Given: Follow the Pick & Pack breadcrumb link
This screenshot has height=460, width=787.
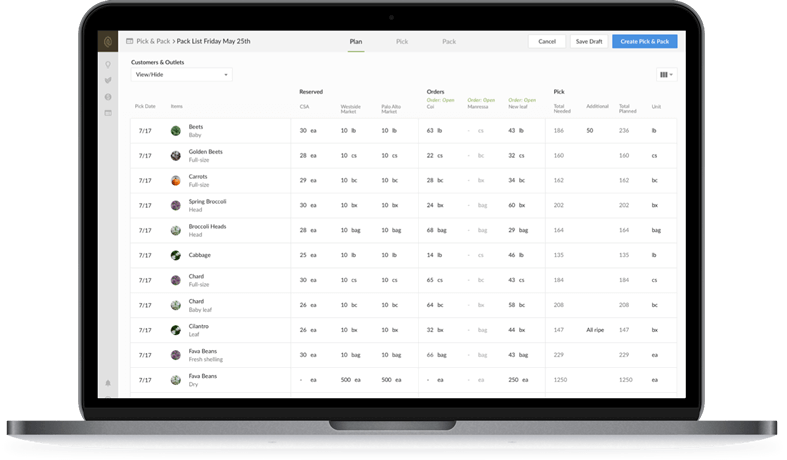Looking at the screenshot, I should click(x=153, y=41).
